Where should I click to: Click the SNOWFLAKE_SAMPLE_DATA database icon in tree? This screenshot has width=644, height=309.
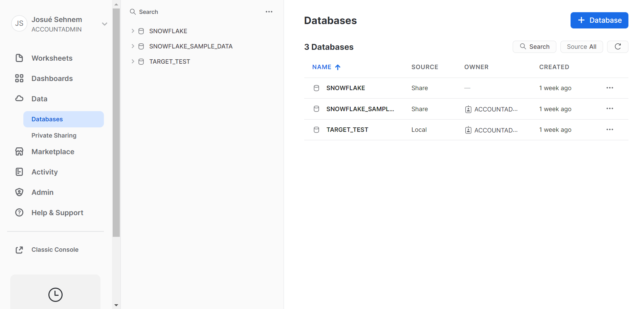click(x=141, y=46)
